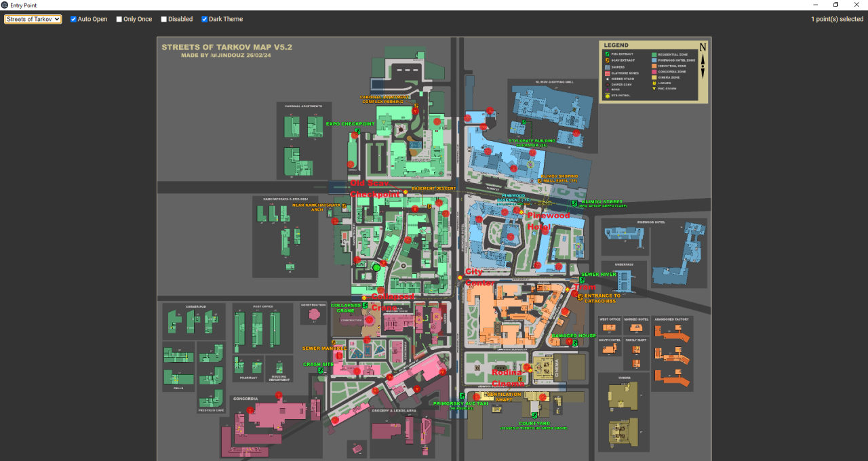Click the Pinewood Hotel red label
Screen dimensions: 868x461
[x=548, y=220]
